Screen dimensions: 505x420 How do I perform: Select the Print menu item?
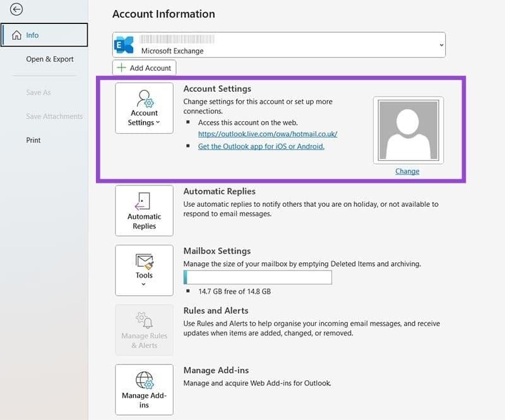point(33,140)
